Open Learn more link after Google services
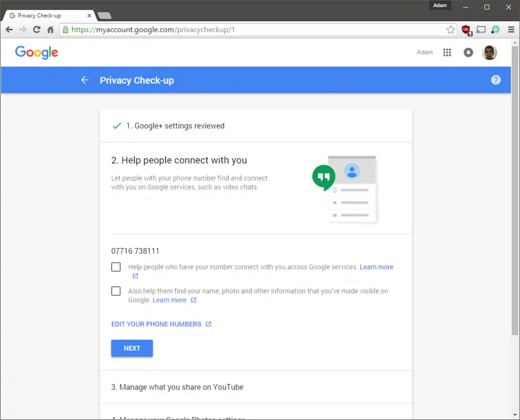 point(376,267)
